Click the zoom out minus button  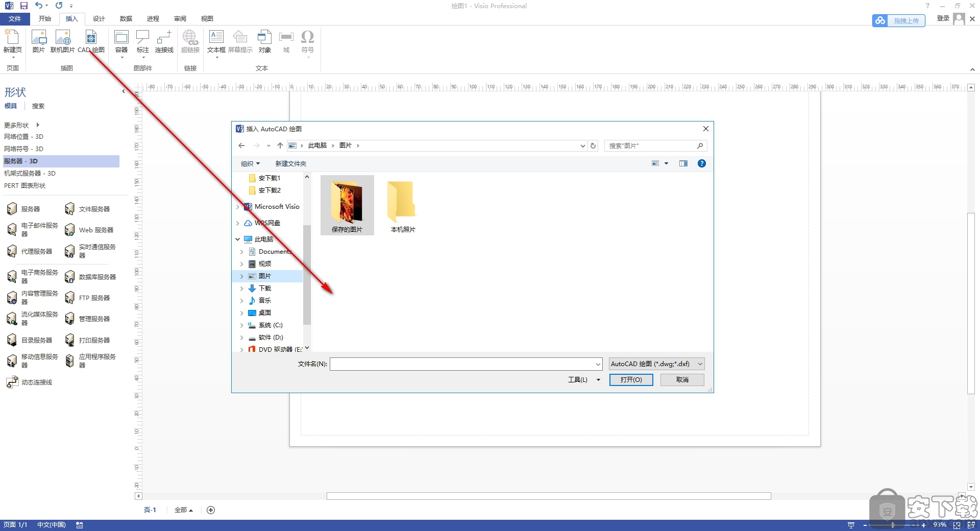tap(865, 525)
